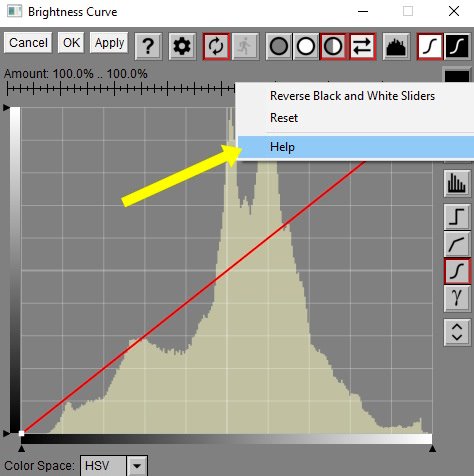
Task: Select the black background S-curve icon
Action: (458, 46)
